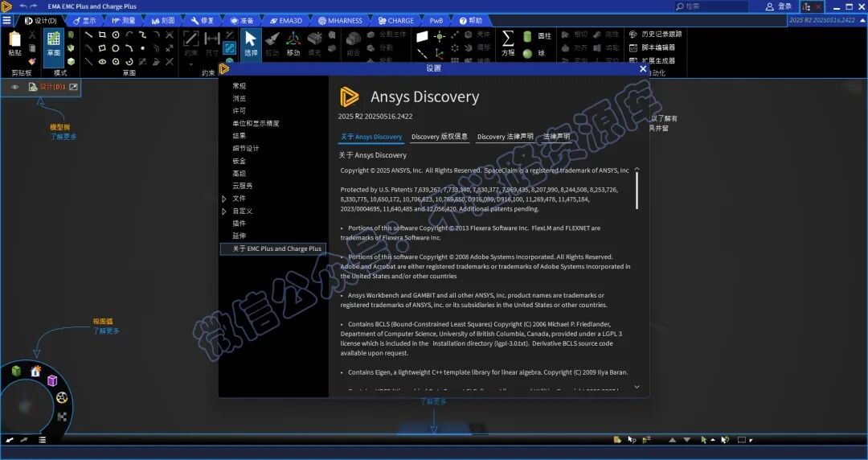Screen dimensions: 868x460
Task: Click the Dimension (尺寸) tool icon
Action: (x=212, y=39)
